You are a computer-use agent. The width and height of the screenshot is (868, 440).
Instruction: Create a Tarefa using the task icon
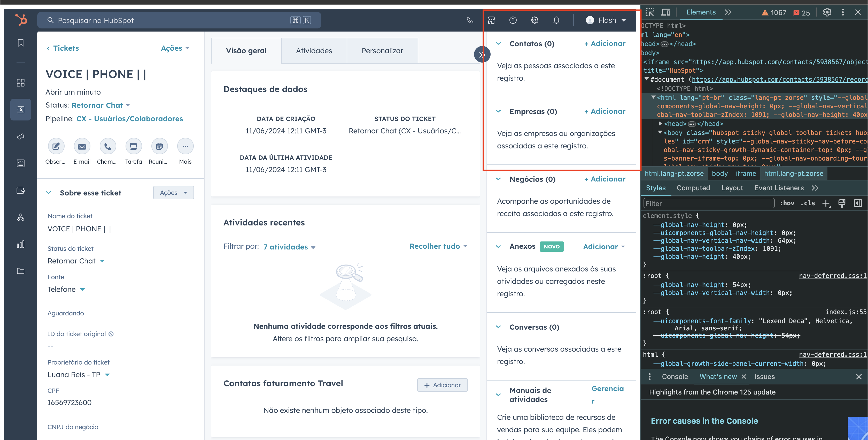coord(134,146)
